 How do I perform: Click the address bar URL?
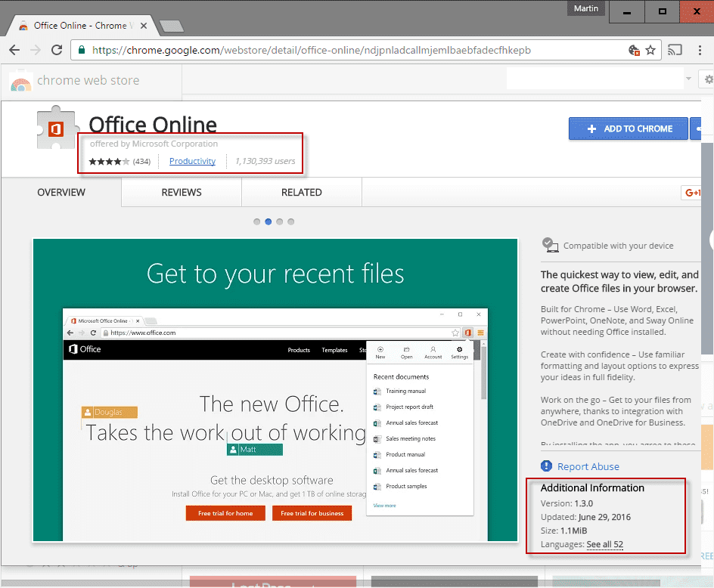tap(312, 50)
